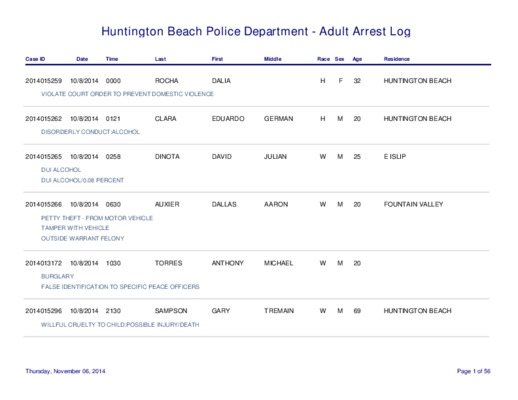
Task: Select case number 2014015259
Action: (x=44, y=81)
